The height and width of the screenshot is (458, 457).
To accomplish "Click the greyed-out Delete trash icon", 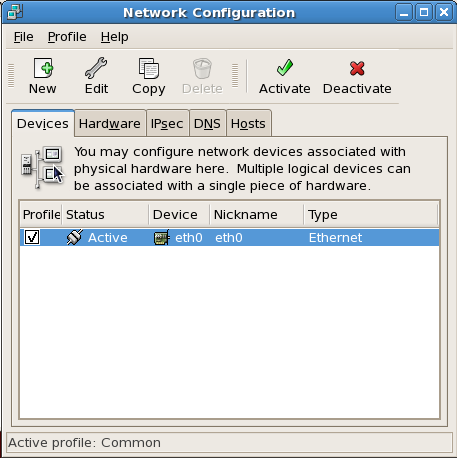I will (202, 68).
